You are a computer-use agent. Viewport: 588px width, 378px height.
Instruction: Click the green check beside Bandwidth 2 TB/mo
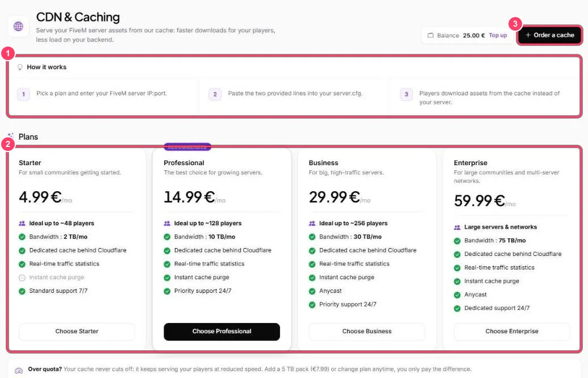tap(22, 237)
